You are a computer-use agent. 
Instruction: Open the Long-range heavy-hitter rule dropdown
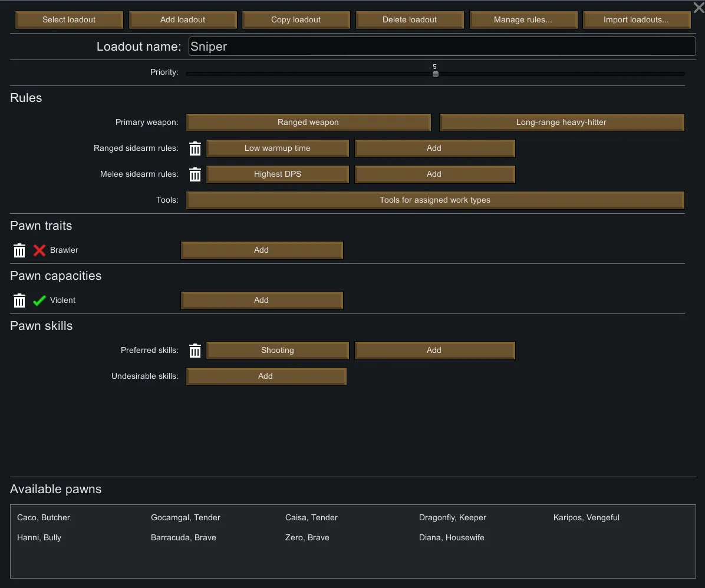pyautogui.click(x=561, y=123)
